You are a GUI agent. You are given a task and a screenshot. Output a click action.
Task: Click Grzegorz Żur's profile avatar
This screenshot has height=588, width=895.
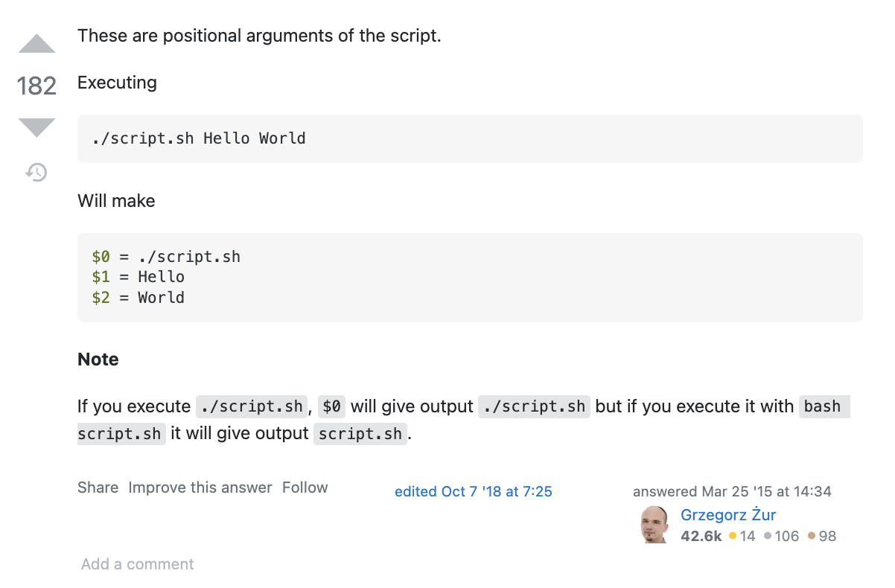click(x=654, y=525)
